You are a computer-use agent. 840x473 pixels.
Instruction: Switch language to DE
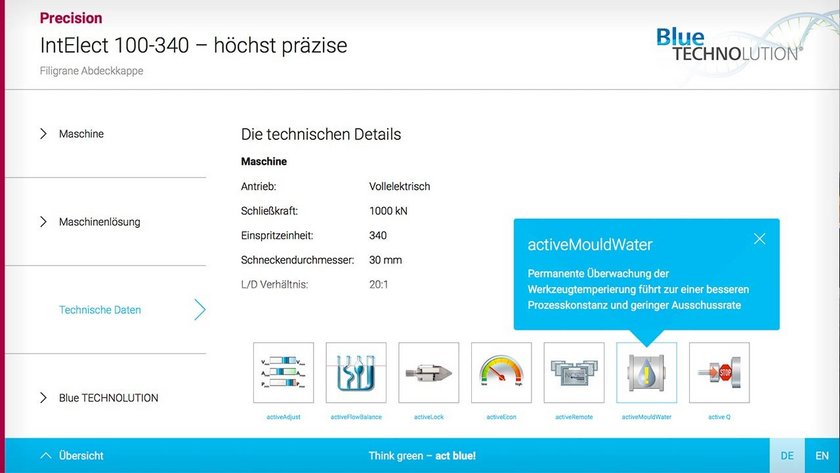point(787,455)
